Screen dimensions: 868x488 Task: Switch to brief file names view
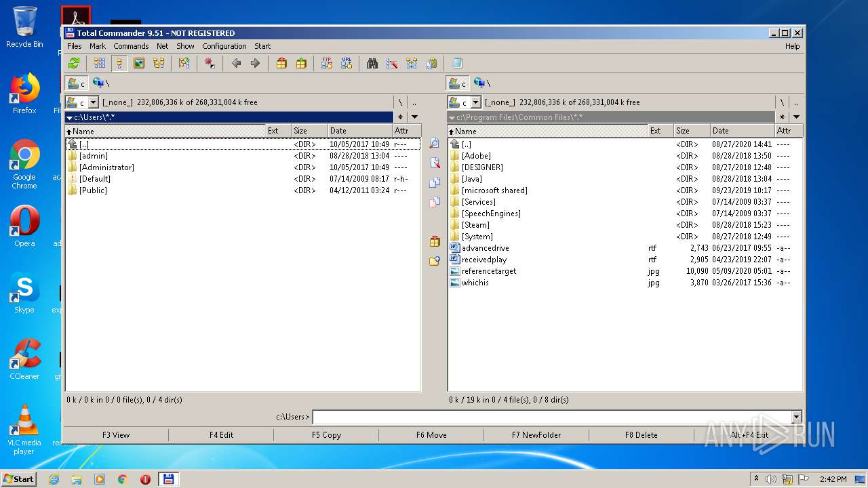point(100,63)
